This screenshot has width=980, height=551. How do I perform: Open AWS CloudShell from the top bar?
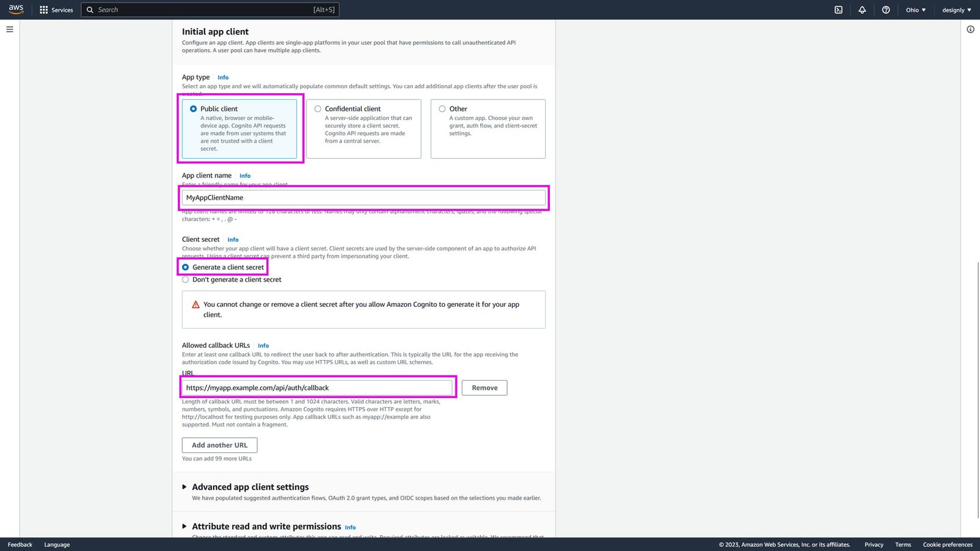pyautogui.click(x=838, y=9)
